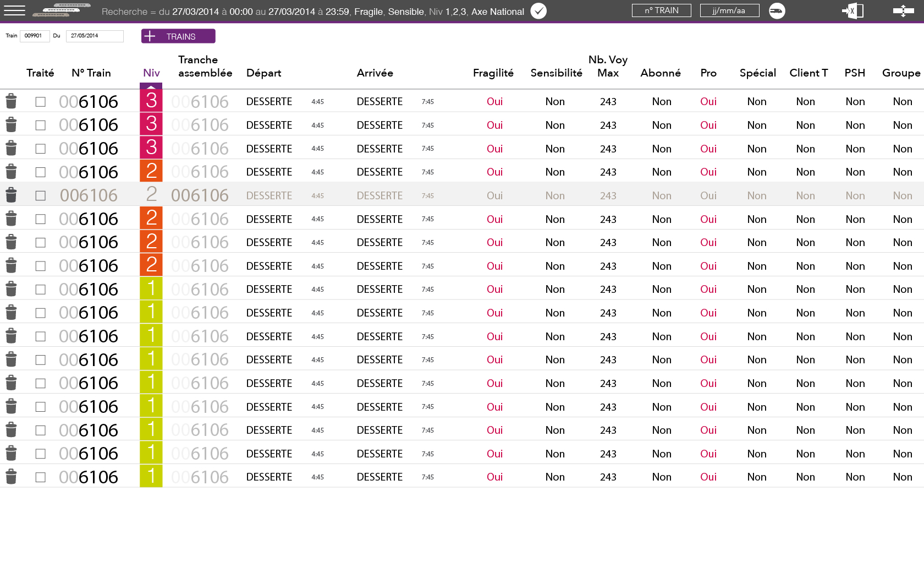Click the Abonné column header

(661, 73)
